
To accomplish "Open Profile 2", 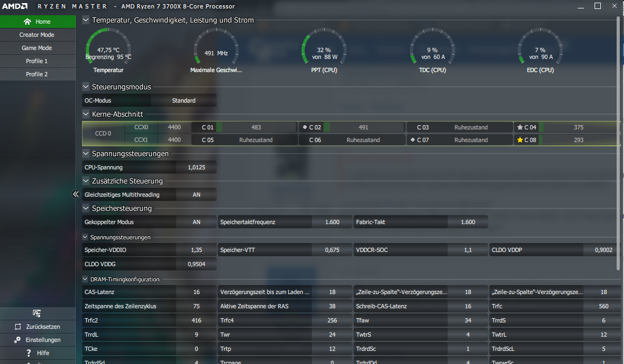I will pyautogui.click(x=38, y=74).
